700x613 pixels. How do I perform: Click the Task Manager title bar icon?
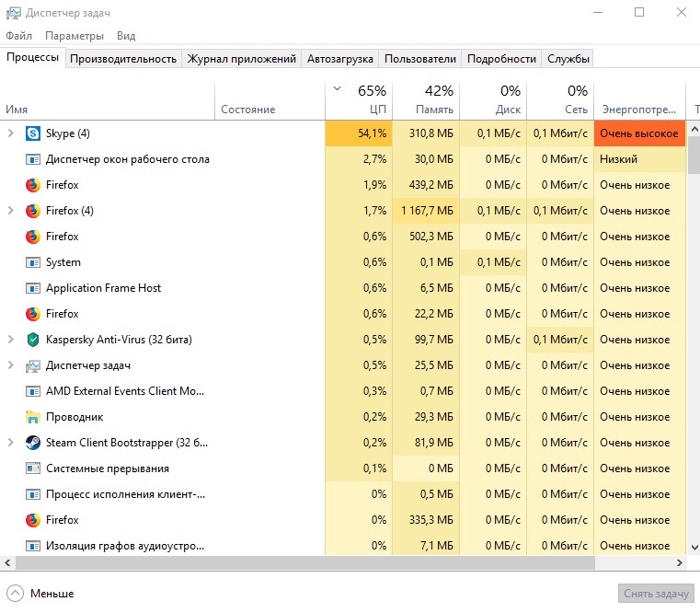coord(14,13)
